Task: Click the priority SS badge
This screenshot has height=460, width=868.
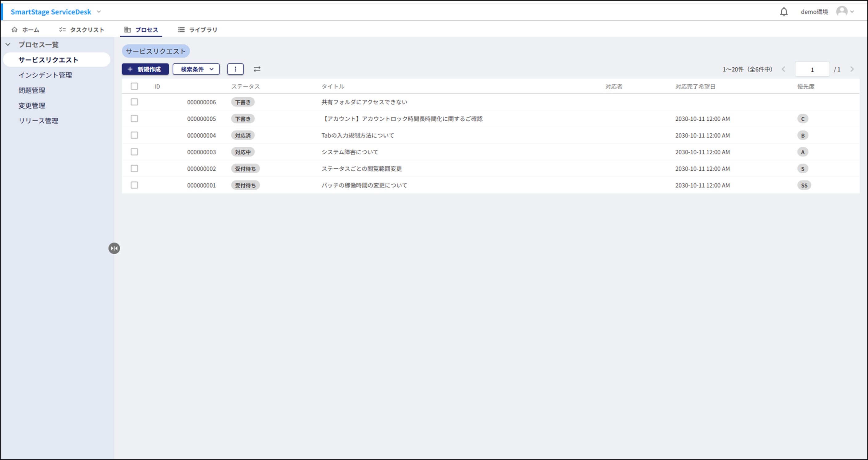Action: point(804,185)
